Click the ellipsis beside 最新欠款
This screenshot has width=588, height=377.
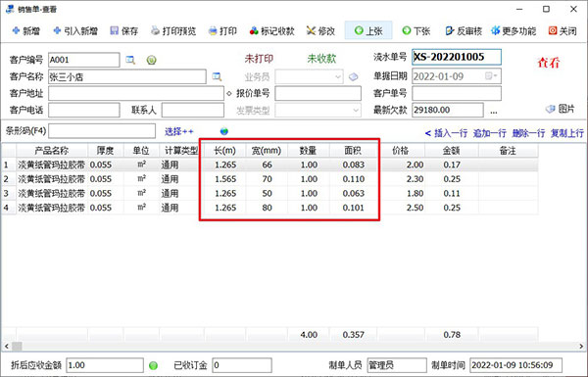coord(494,111)
